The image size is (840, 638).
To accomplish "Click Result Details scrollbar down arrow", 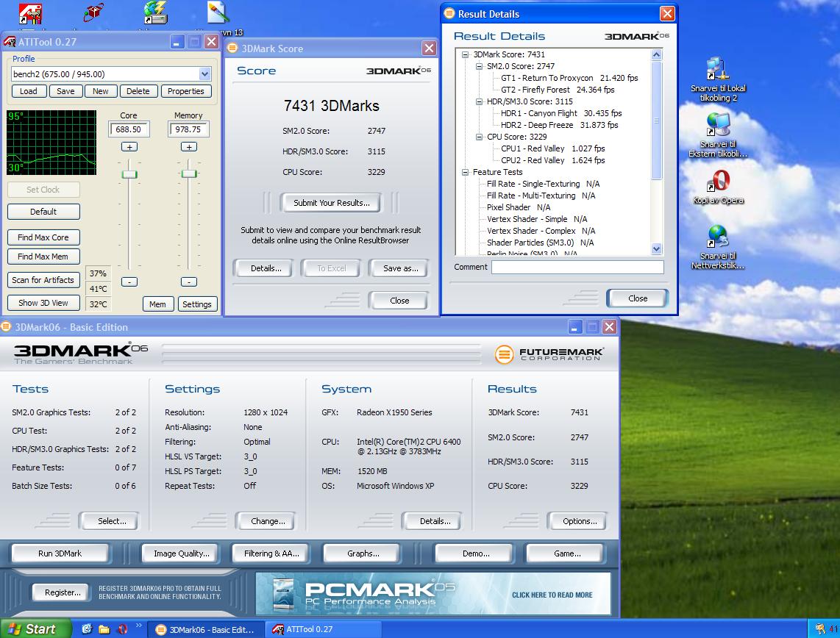I will point(656,249).
